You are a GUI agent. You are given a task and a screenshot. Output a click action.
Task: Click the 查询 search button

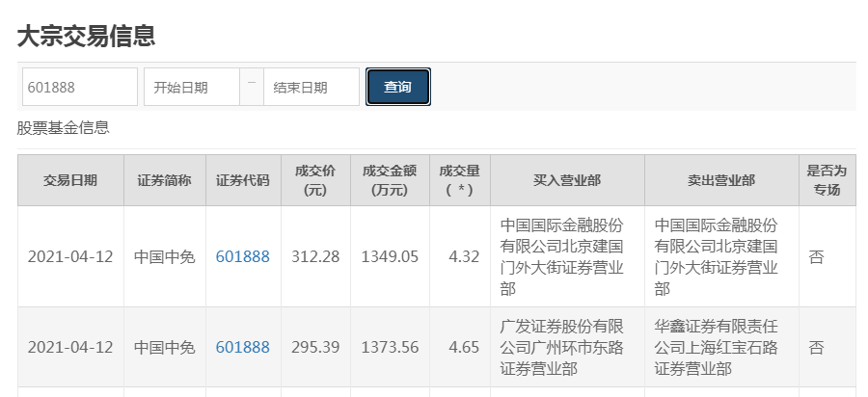pyautogui.click(x=397, y=87)
